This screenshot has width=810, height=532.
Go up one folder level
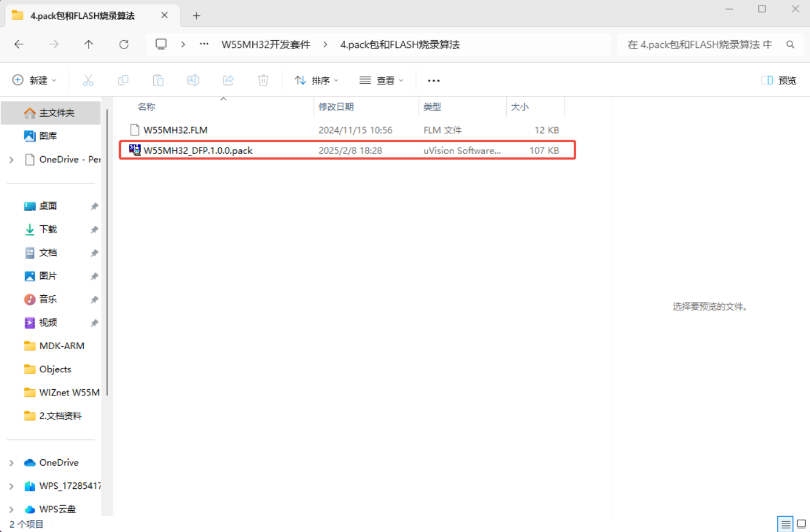[89, 44]
